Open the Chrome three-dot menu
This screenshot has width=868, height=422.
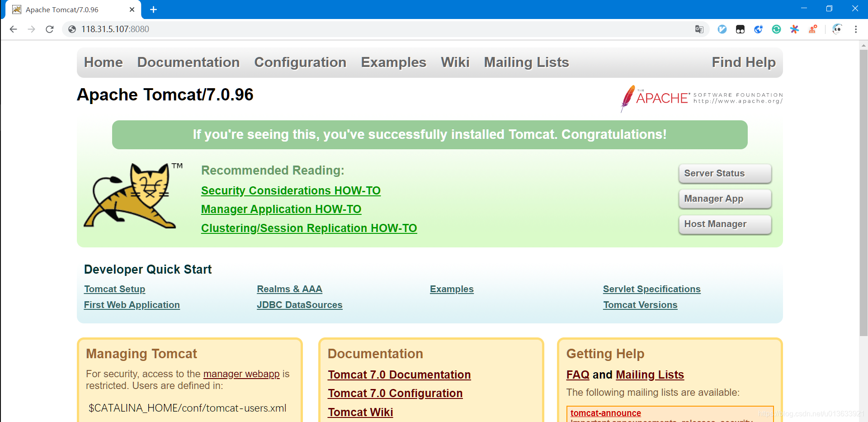click(856, 29)
